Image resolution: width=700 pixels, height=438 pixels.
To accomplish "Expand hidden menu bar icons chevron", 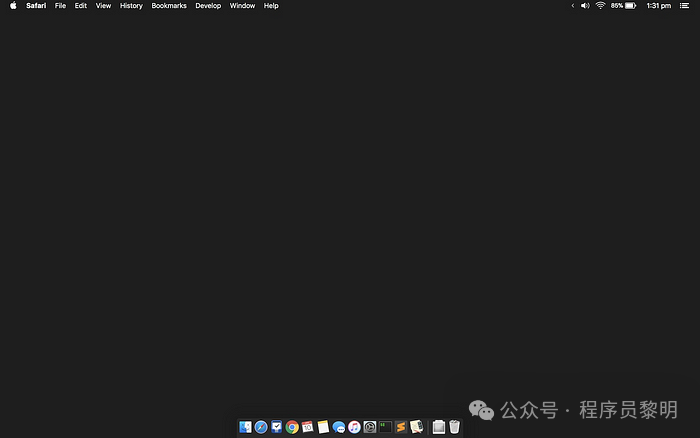I will tap(573, 6).
